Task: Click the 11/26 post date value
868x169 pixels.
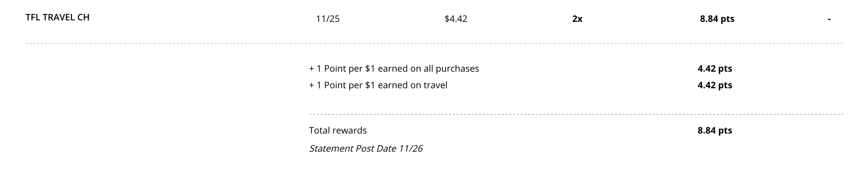Action: pyautogui.click(x=411, y=149)
